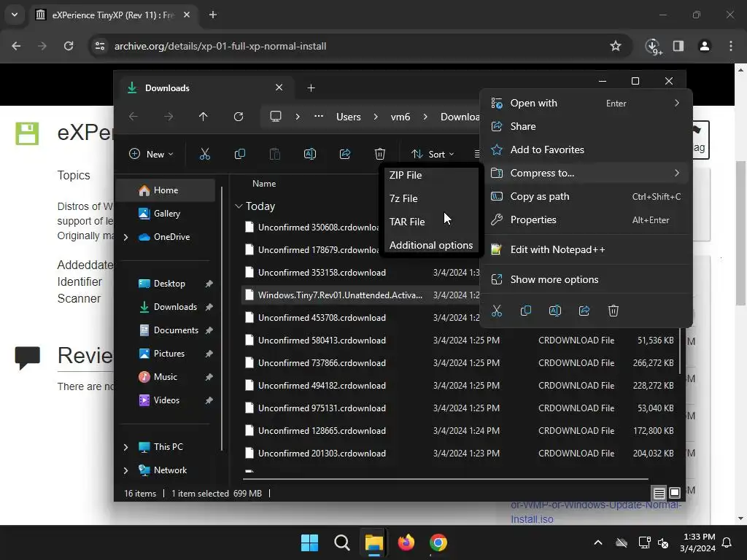Screen dimensions: 747x560
Task: Click the Back arrow in File Explorer
Action: click(133, 117)
